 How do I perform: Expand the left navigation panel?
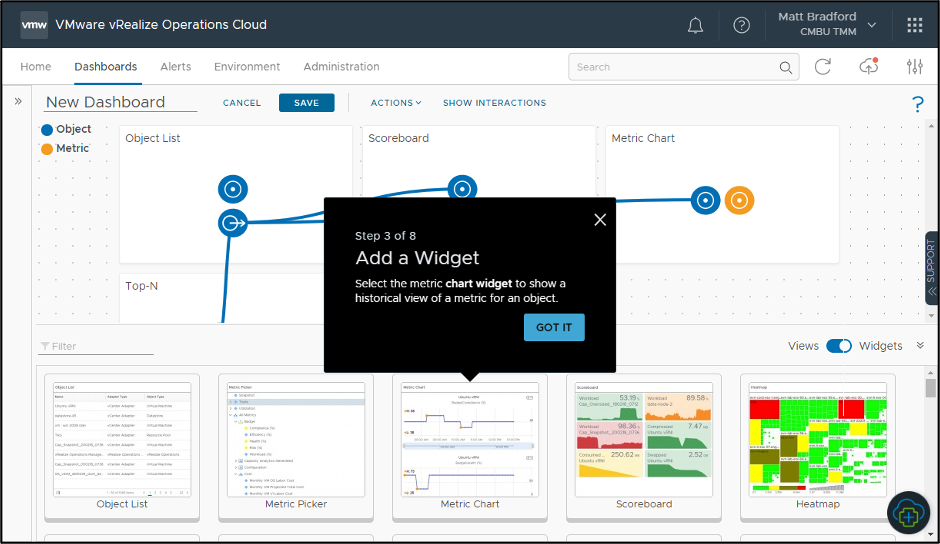18,102
